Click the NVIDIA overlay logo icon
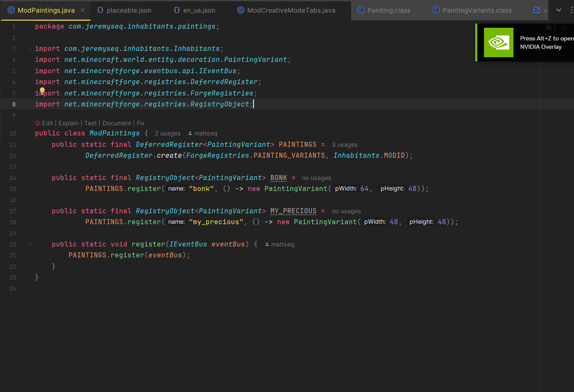Viewport: 574px width, 392px height. 498,42
